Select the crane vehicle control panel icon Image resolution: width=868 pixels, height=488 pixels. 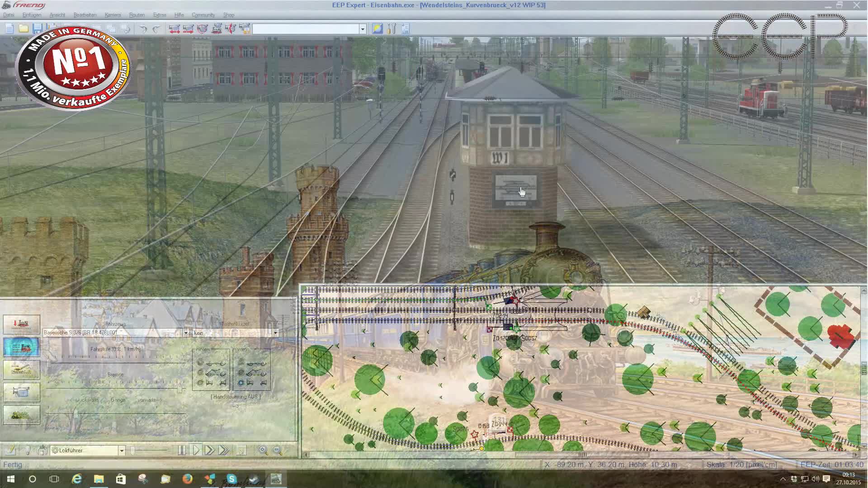point(21,369)
